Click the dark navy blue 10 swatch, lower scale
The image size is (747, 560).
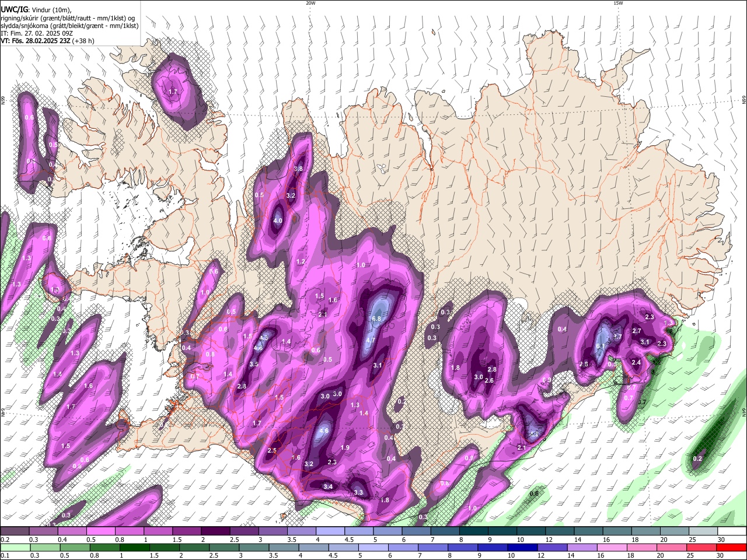(x=522, y=548)
